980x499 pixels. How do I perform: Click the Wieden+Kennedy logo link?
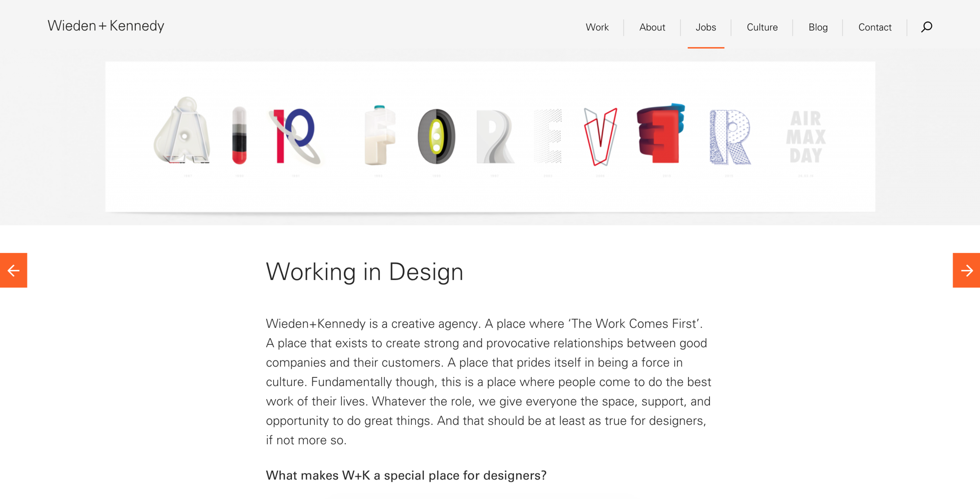(x=106, y=26)
